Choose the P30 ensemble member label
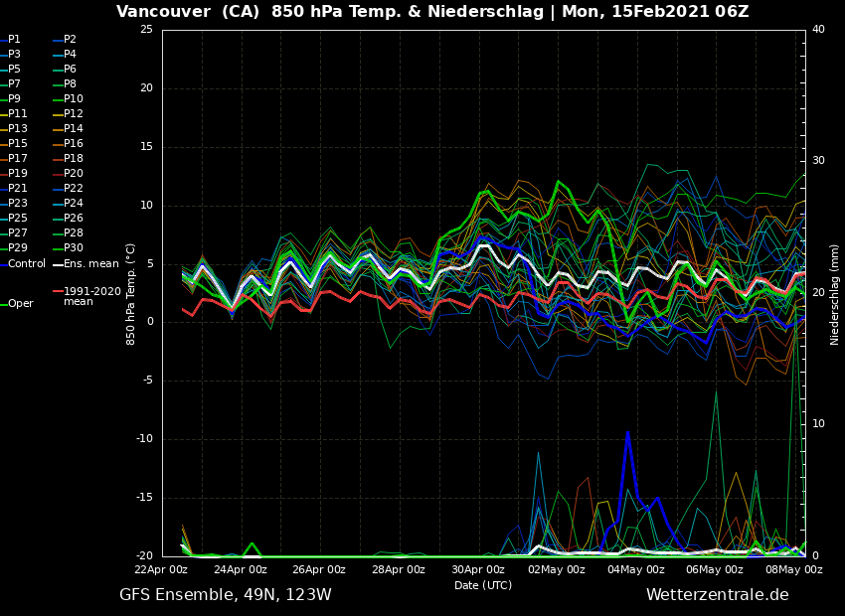The height and width of the screenshot is (616, 845). (74, 248)
